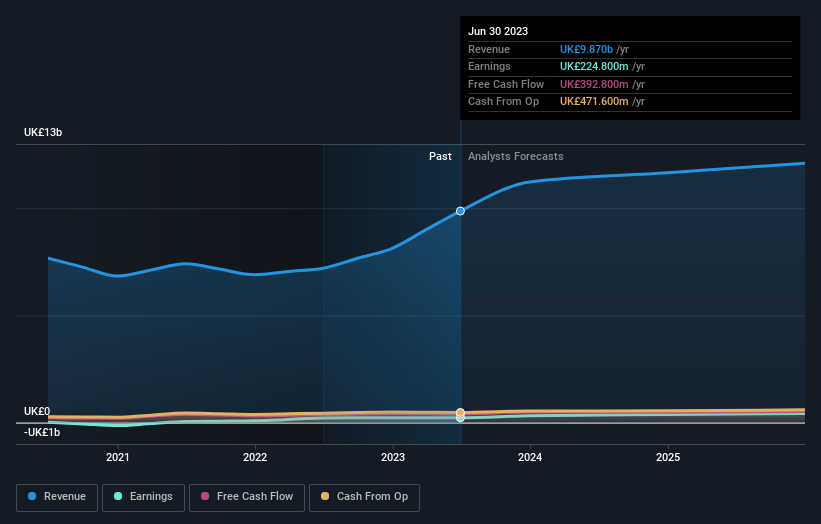Click the -UK£1b y-axis label

tap(42, 432)
